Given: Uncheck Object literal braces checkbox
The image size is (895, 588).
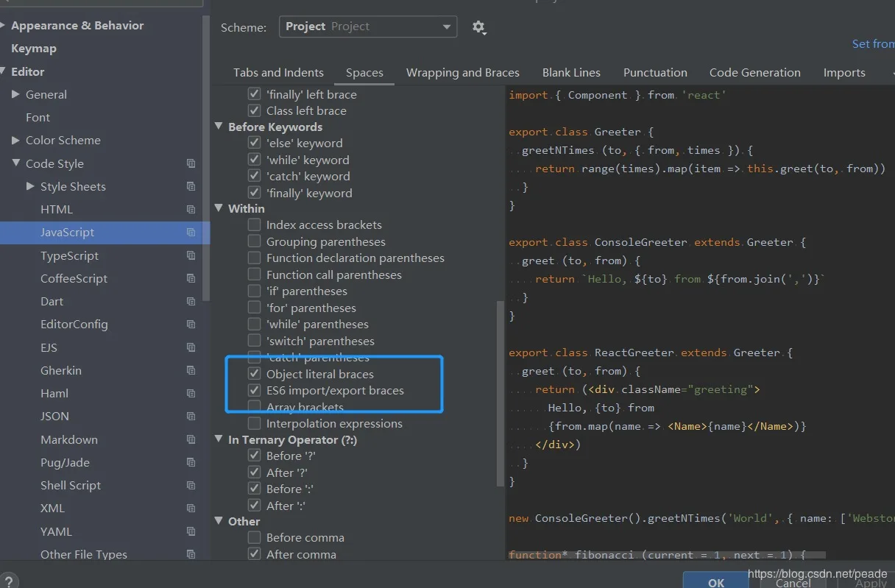Looking at the screenshot, I should 254,374.
